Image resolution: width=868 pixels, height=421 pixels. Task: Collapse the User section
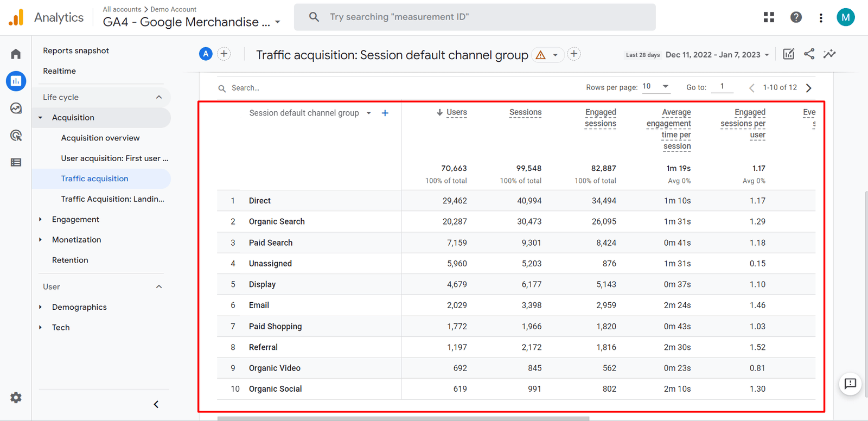pyautogui.click(x=159, y=286)
